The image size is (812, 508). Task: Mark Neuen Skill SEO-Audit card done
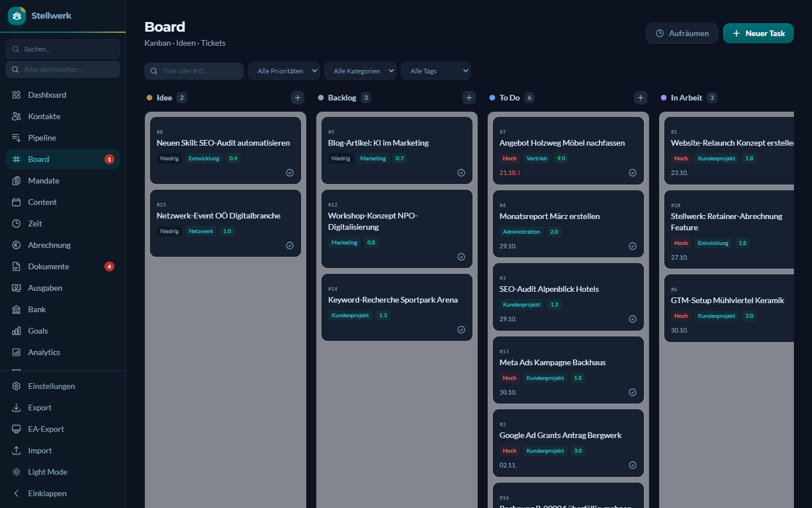290,173
